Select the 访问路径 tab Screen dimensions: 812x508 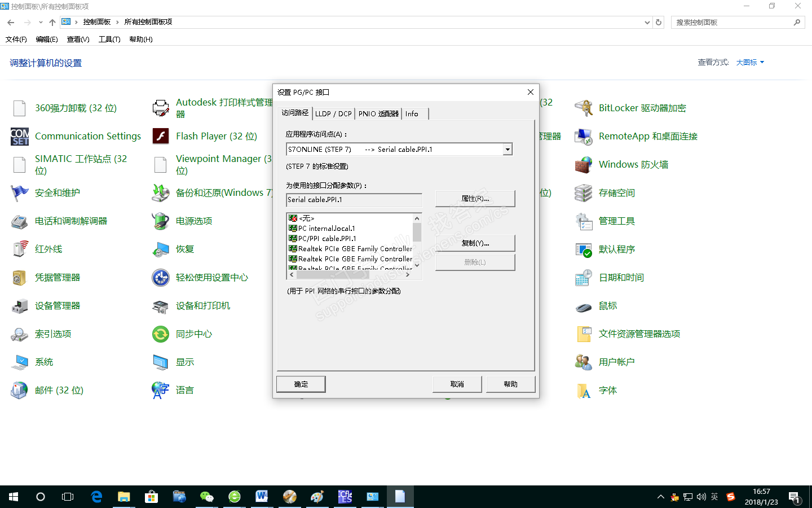click(x=295, y=113)
